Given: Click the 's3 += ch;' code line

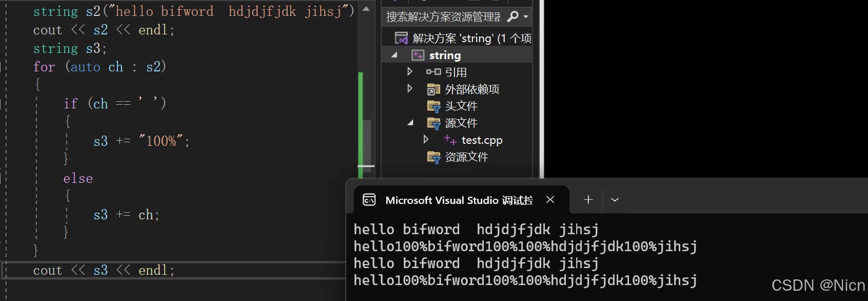Looking at the screenshot, I should (x=127, y=215).
